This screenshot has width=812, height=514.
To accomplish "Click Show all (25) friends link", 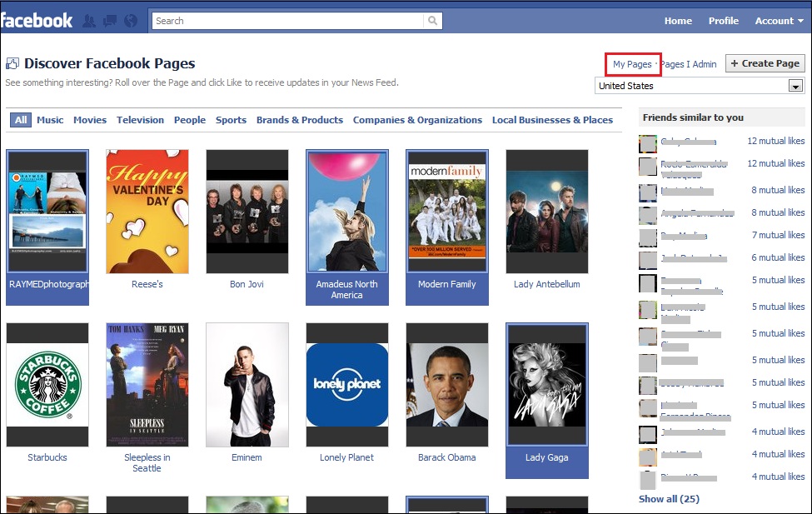I will (x=669, y=498).
